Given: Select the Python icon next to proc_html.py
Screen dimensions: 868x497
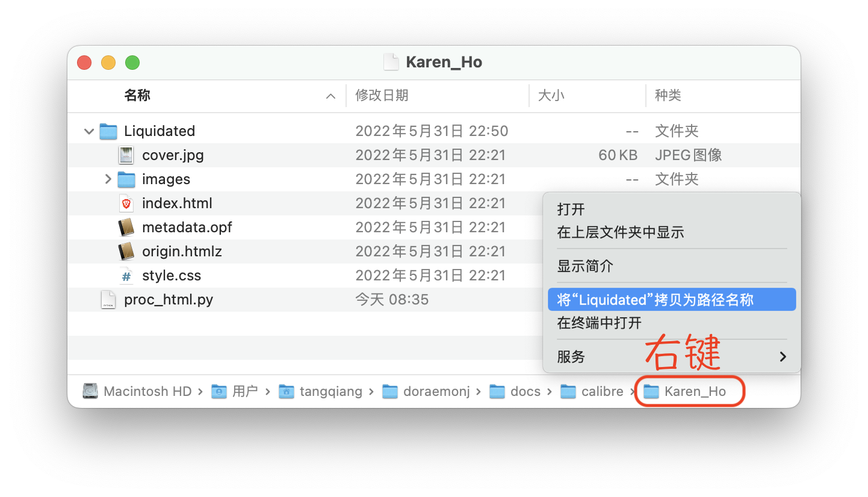Looking at the screenshot, I should 108,299.
